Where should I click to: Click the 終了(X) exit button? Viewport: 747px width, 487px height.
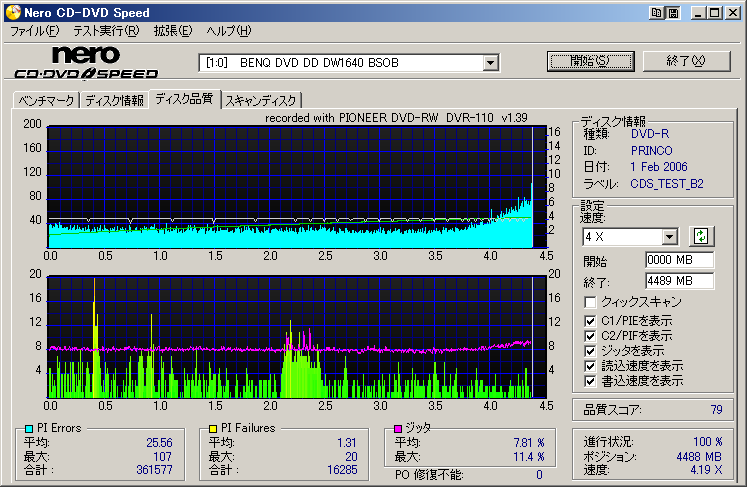tap(686, 61)
